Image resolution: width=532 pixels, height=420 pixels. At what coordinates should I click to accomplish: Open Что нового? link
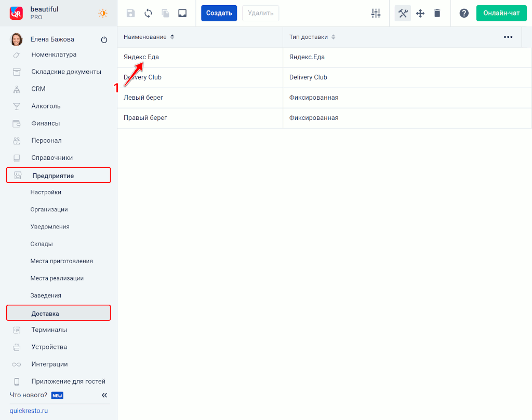29,395
